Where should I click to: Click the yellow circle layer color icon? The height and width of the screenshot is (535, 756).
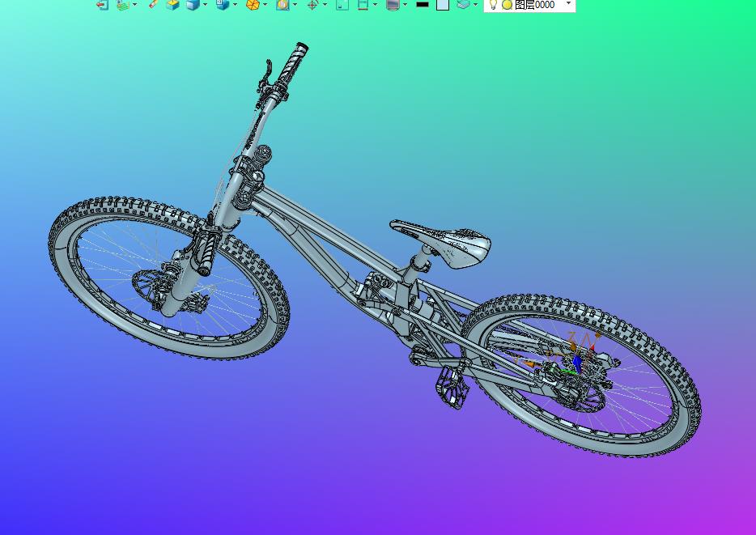(507, 5)
